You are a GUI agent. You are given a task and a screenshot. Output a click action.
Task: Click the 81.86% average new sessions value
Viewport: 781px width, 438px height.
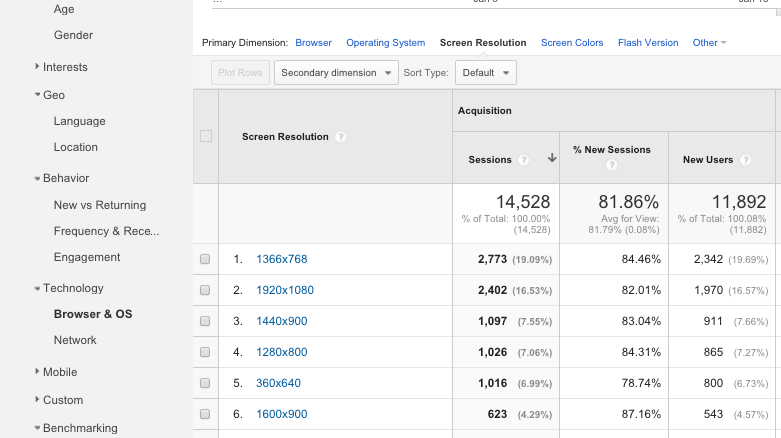pos(629,202)
